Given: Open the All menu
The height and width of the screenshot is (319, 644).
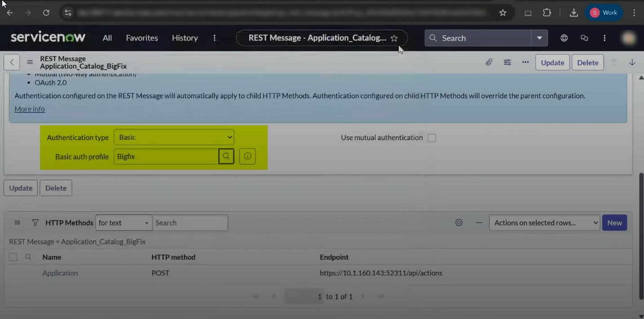Looking at the screenshot, I should click(107, 38).
